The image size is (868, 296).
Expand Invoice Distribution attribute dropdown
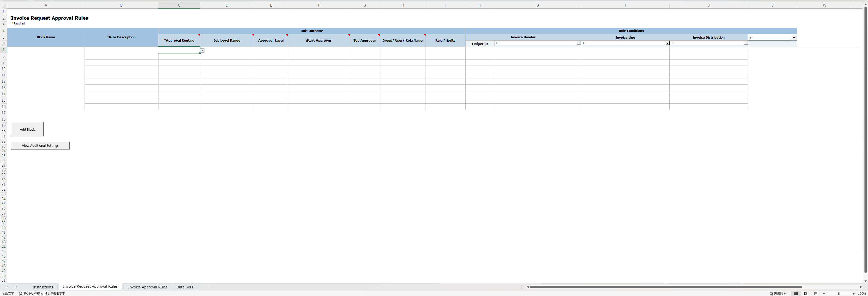[746, 43]
